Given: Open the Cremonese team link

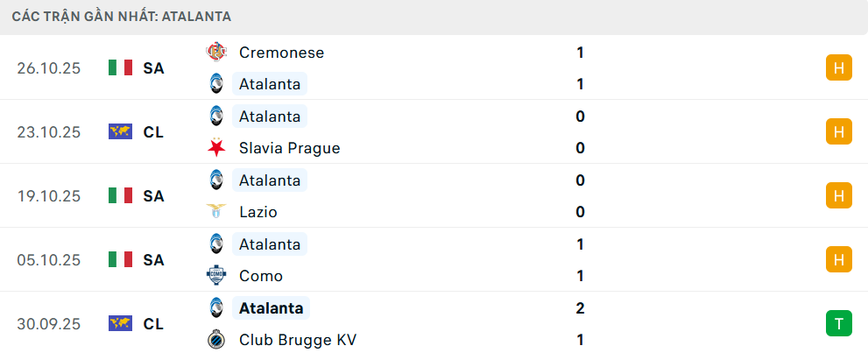Looking at the screenshot, I should [x=281, y=53].
